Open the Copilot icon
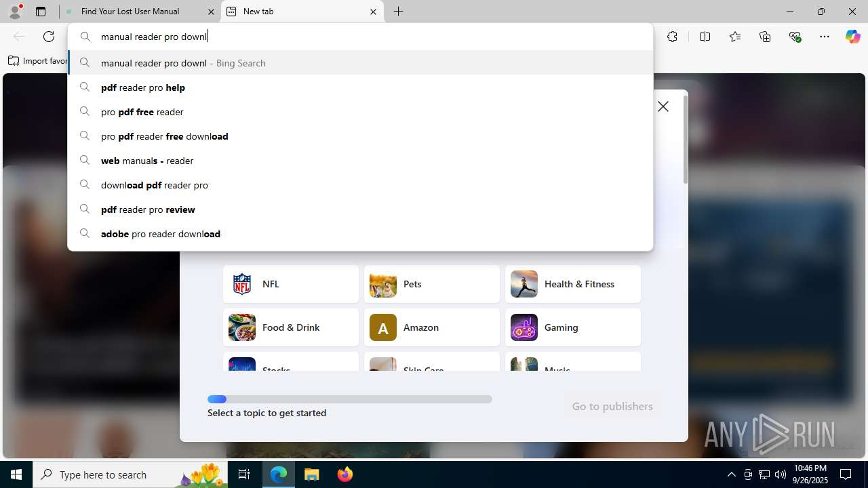This screenshot has height=488, width=868. point(852,37)
